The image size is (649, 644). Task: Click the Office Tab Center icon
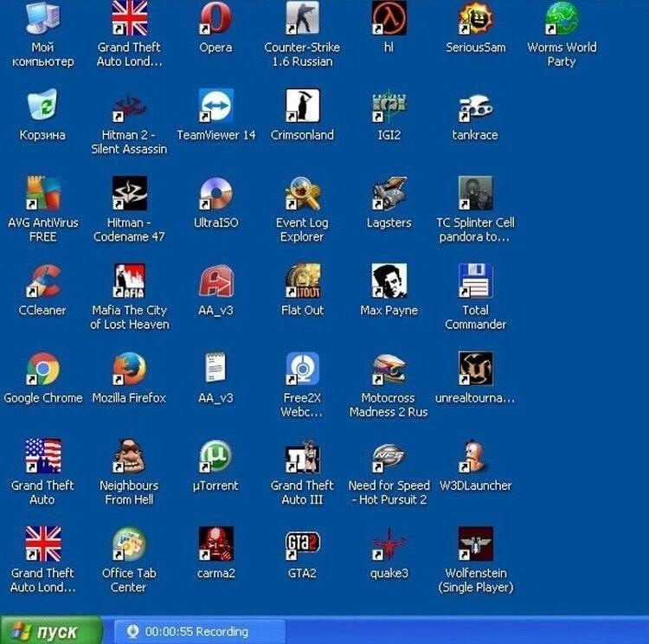129,544
